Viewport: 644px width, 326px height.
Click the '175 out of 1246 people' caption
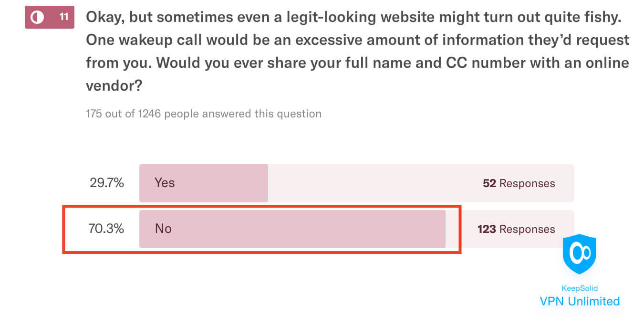[x=203, y=114]
